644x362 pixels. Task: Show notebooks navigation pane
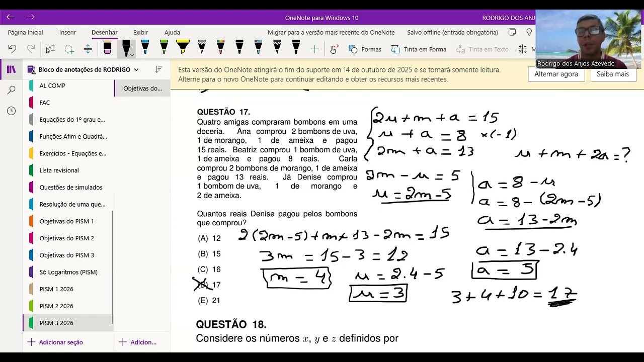pyautogui.click(x=11, y=69)
